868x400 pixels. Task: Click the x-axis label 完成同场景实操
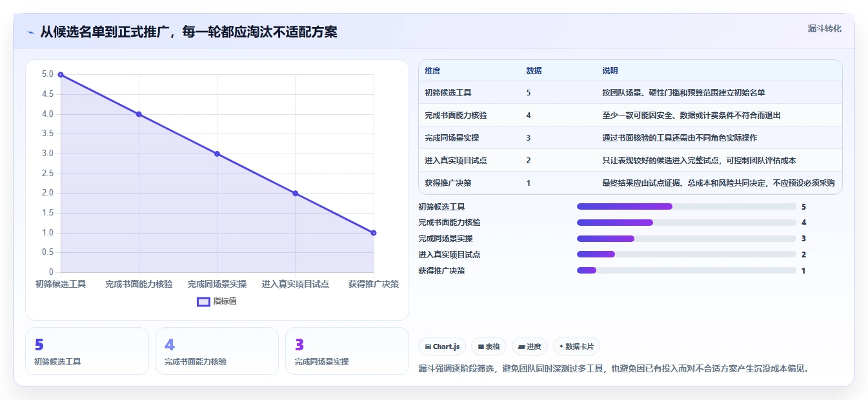[217, 284]
